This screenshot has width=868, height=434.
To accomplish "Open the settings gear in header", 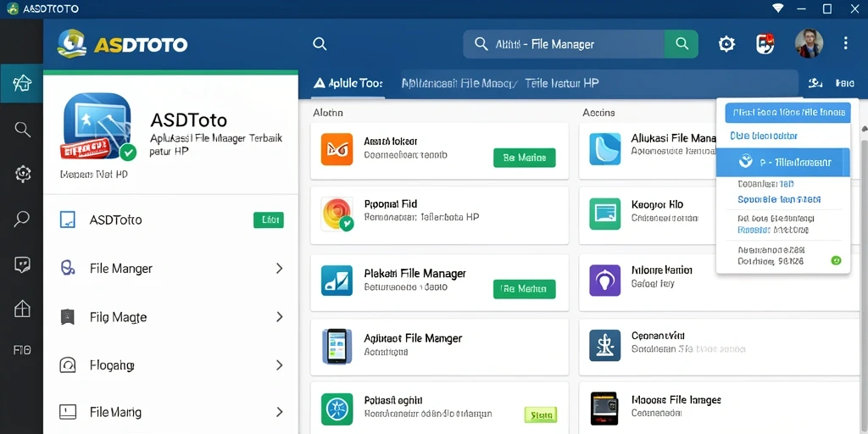I will click(x=726, y=44).
